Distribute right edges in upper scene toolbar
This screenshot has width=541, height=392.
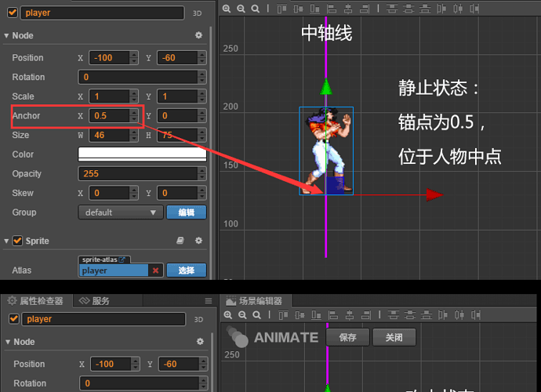[475, 9]
